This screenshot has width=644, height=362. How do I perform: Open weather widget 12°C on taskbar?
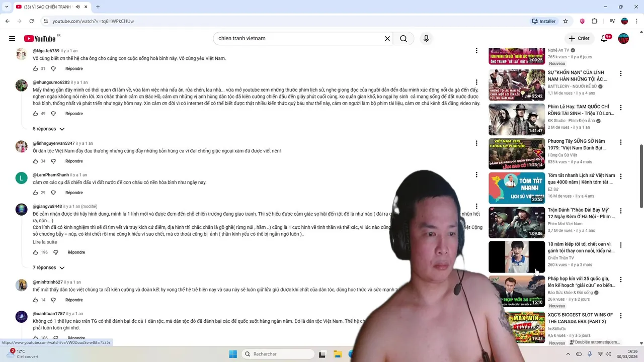[23, 354]
